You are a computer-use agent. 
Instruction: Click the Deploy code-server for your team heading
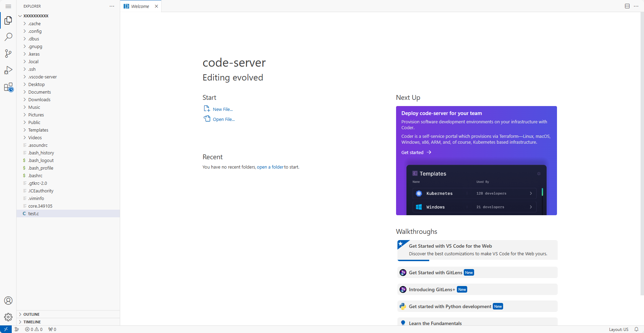(441, 113)
